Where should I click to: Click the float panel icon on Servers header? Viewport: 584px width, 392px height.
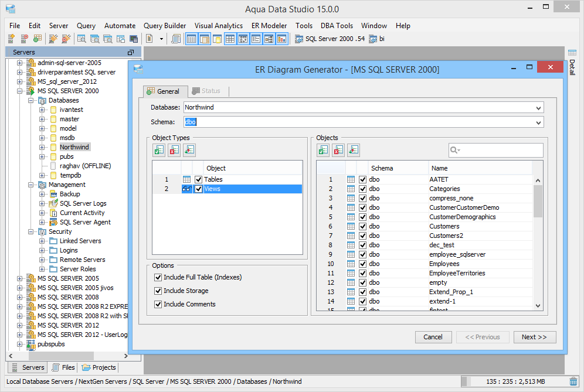(131, 52)
